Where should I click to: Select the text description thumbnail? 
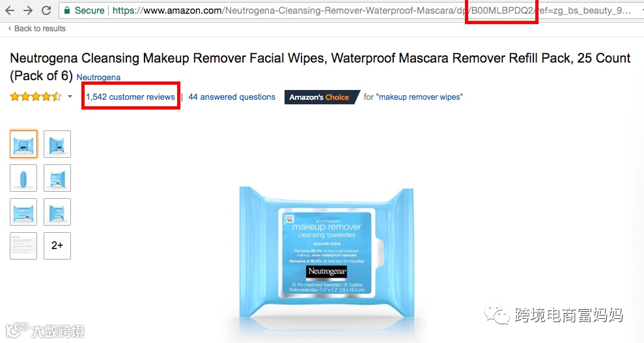[x=23, y=246]
